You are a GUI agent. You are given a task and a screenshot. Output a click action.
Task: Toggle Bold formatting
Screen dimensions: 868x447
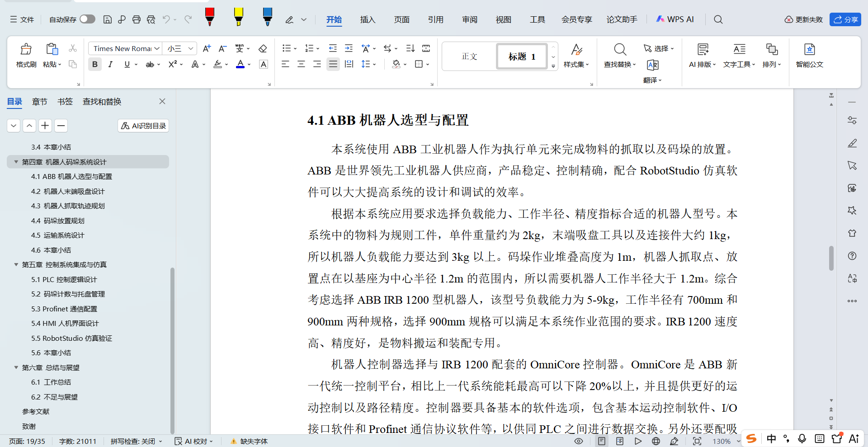coord(95,64)
